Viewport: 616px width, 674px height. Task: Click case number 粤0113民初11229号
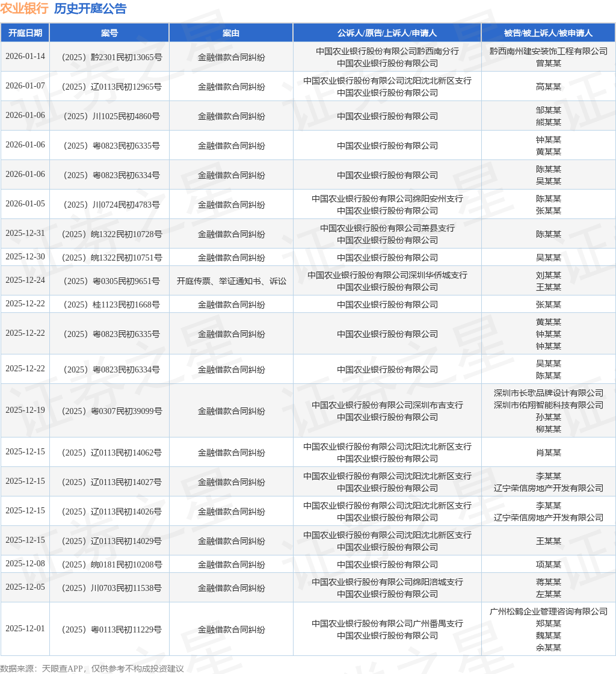click(112, 629)
